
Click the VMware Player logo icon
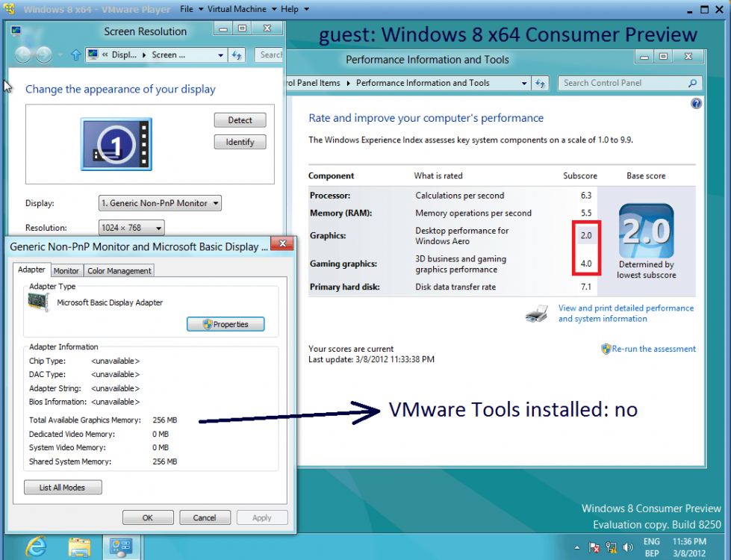click(9, 9)
